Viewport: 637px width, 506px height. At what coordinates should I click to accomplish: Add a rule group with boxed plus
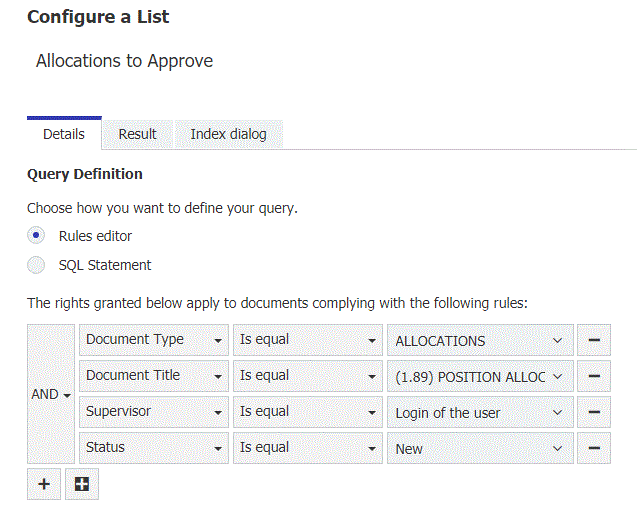[81, 484]
